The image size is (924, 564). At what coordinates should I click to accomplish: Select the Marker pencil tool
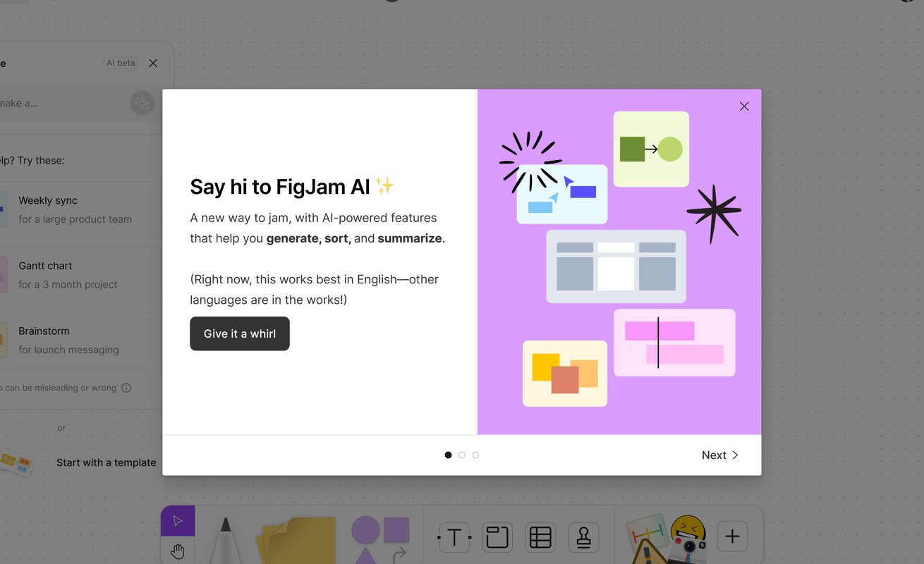pos(225,541)
